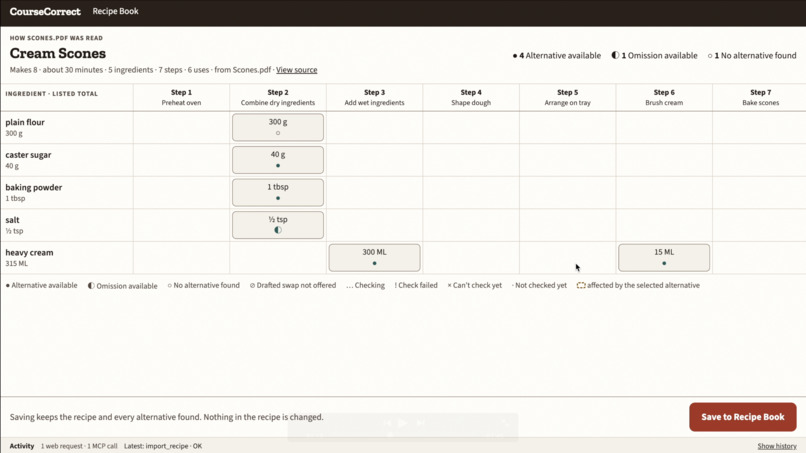Click the '1 No alternative found' summary count

point(752,56)
